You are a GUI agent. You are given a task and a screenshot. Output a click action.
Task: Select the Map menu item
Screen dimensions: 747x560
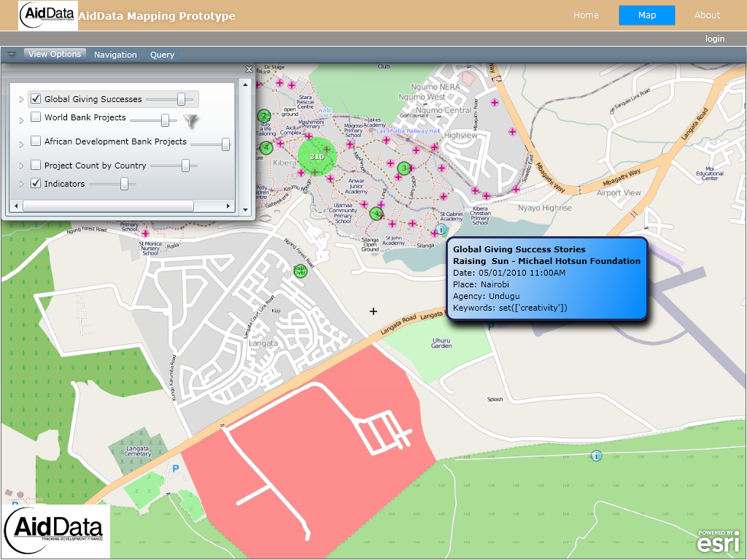[x=647, y=15]
